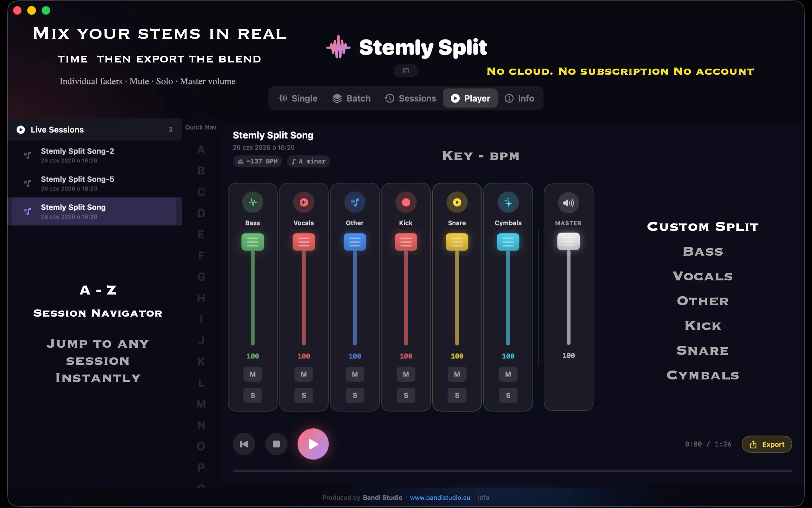Jump to letter D in Quick Nav
Image resolution: width=812 pixels, height=508 pixels.
(201, 213)
